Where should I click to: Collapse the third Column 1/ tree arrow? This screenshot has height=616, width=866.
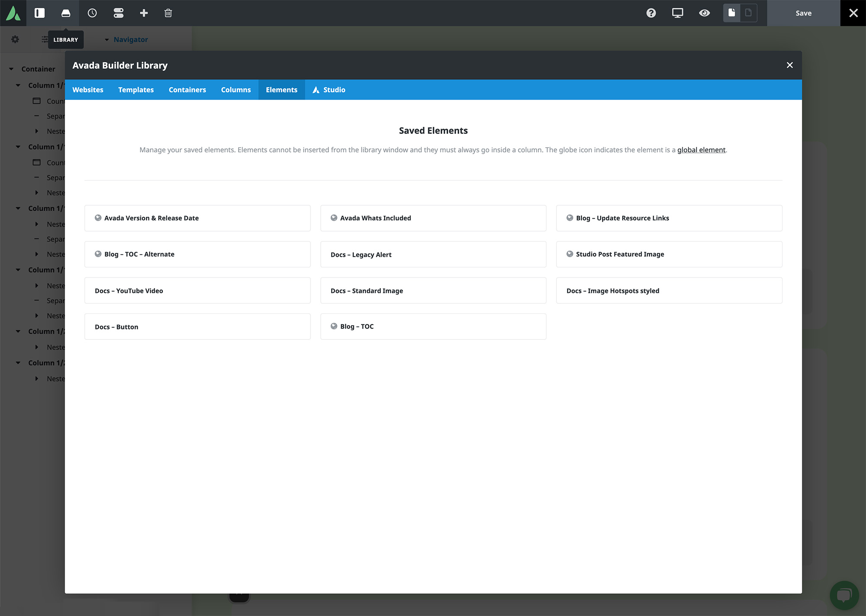click(18, 208)
